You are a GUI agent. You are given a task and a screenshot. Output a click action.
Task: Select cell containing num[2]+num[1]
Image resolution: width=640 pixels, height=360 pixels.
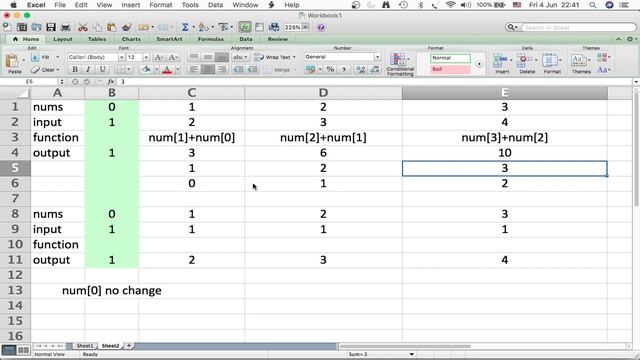(323, 138)
